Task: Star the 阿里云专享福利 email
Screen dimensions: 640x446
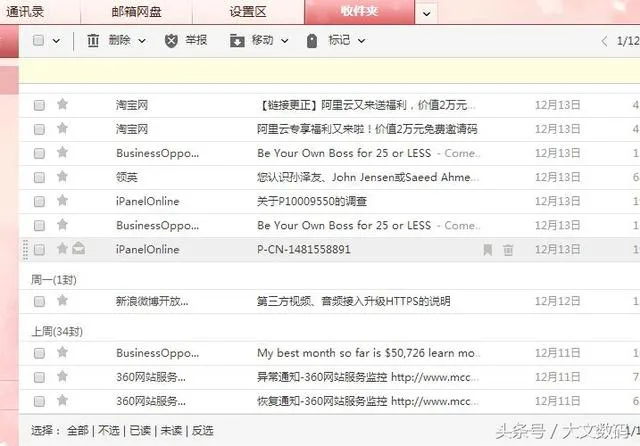Action: tap(62, 128)
